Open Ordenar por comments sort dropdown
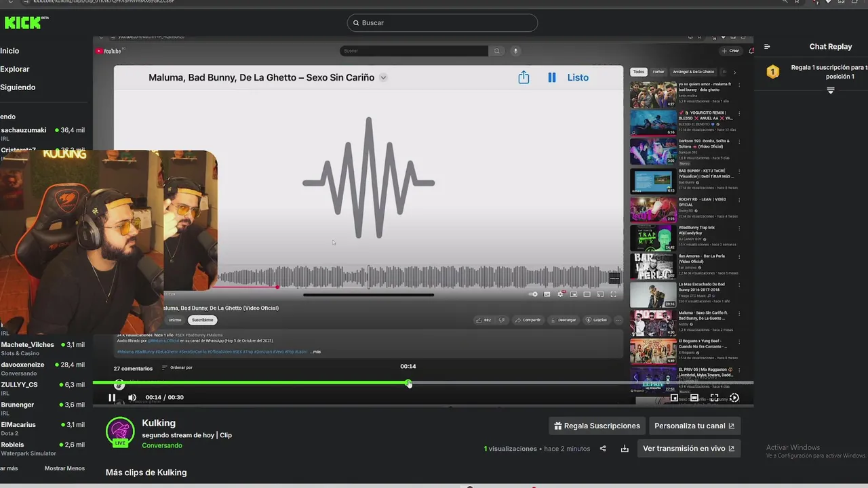 tap(178, 368)
